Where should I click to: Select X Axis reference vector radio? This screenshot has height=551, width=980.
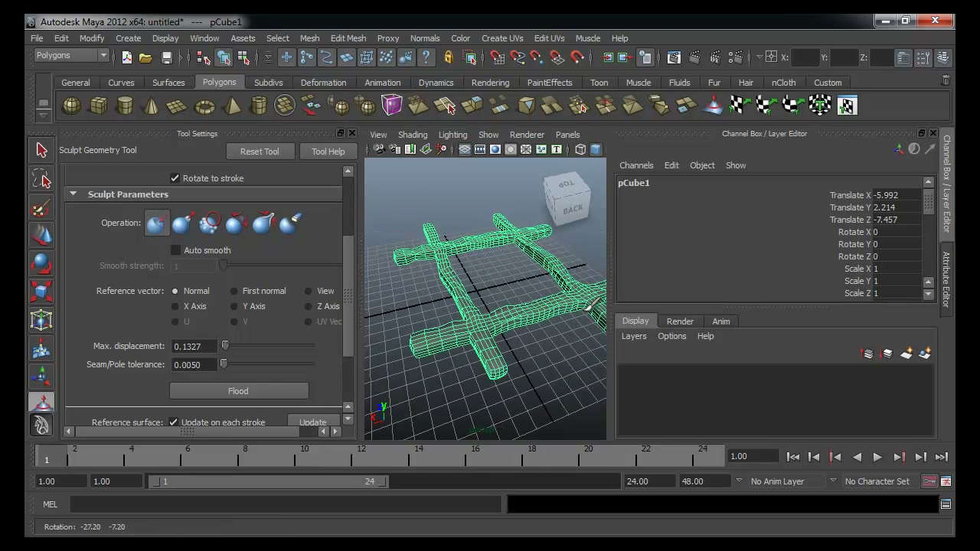(175, 306)
